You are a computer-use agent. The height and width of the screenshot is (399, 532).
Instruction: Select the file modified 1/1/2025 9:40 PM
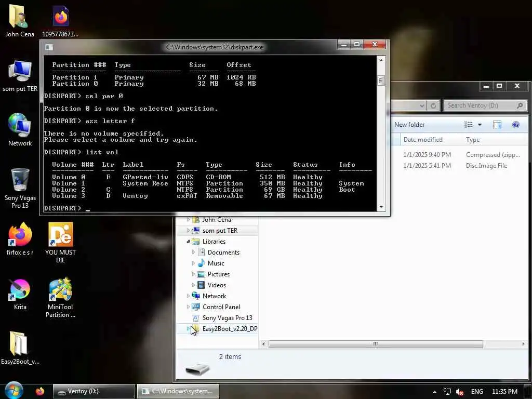pos(427,155)
